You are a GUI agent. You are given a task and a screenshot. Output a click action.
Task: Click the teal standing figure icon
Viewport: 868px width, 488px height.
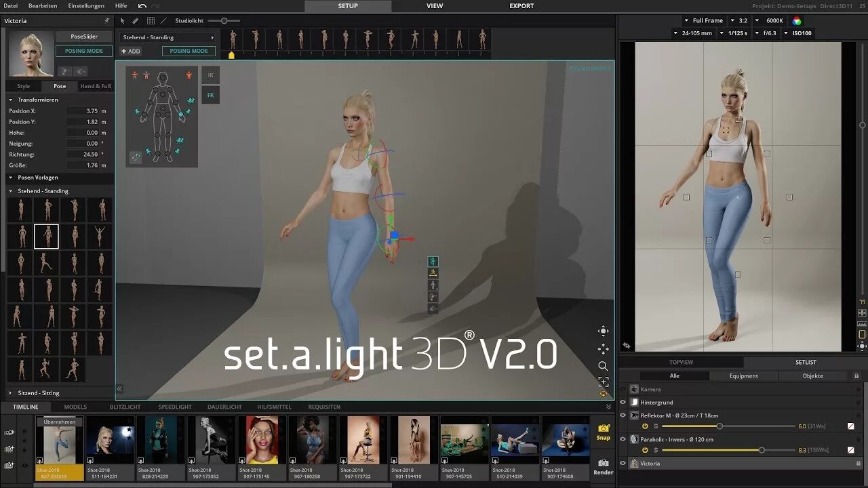pos(433,261)
